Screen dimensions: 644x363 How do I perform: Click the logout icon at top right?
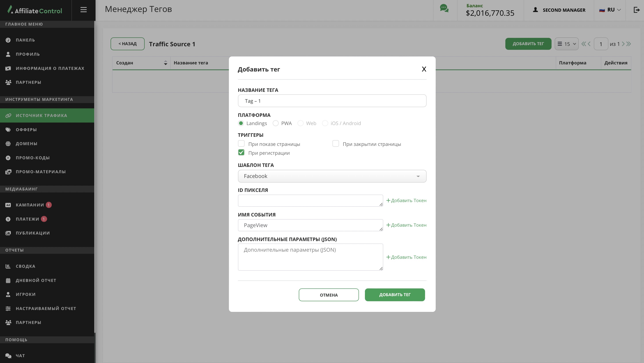tap(636, 10)
